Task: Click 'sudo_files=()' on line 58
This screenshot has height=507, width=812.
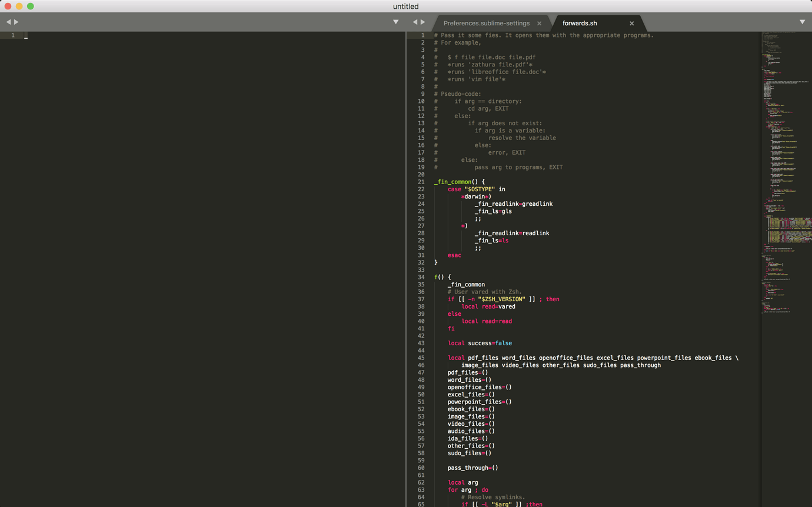Action: click(470, 453)
